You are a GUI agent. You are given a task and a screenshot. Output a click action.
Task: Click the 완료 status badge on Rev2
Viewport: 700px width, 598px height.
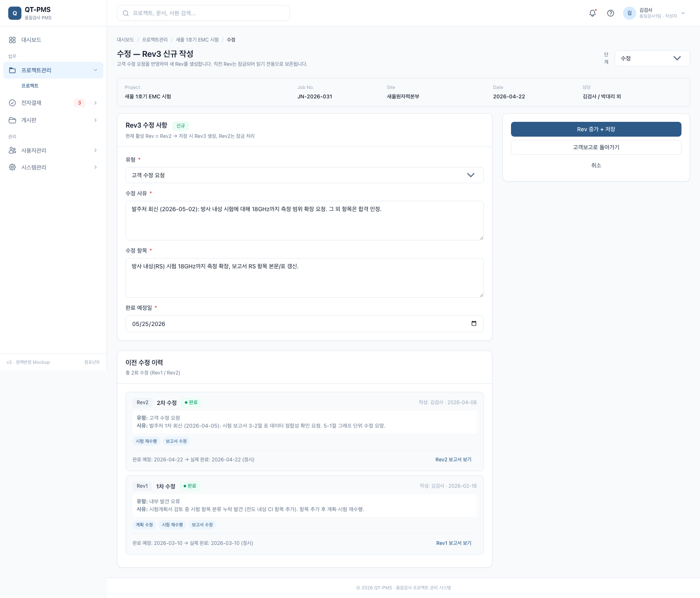point(191,403)
